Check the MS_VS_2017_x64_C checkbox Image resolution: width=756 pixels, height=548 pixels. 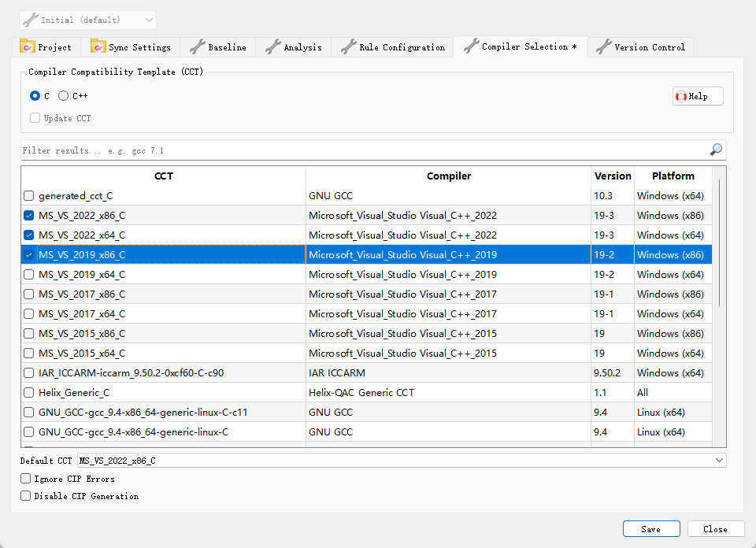pos(29,314)
